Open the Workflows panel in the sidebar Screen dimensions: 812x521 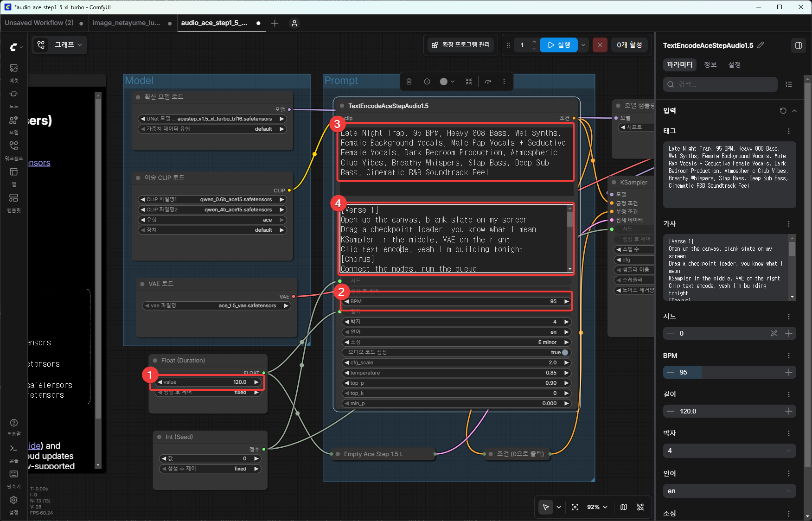click(x=14, y=150)
